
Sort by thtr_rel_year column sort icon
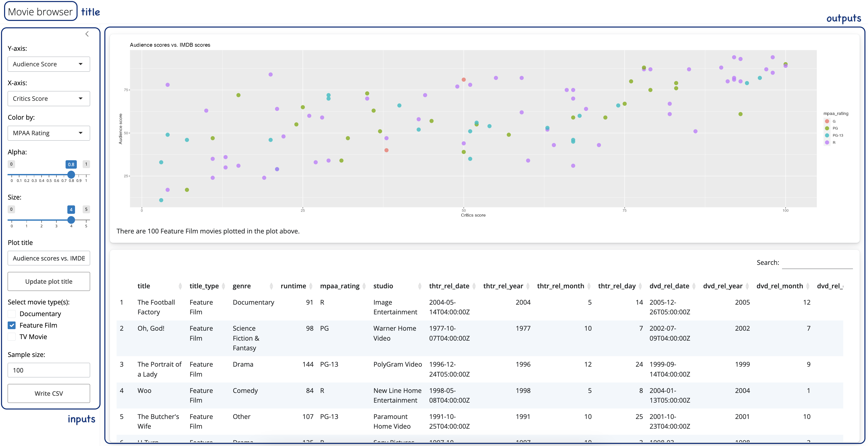pos(528,286)
